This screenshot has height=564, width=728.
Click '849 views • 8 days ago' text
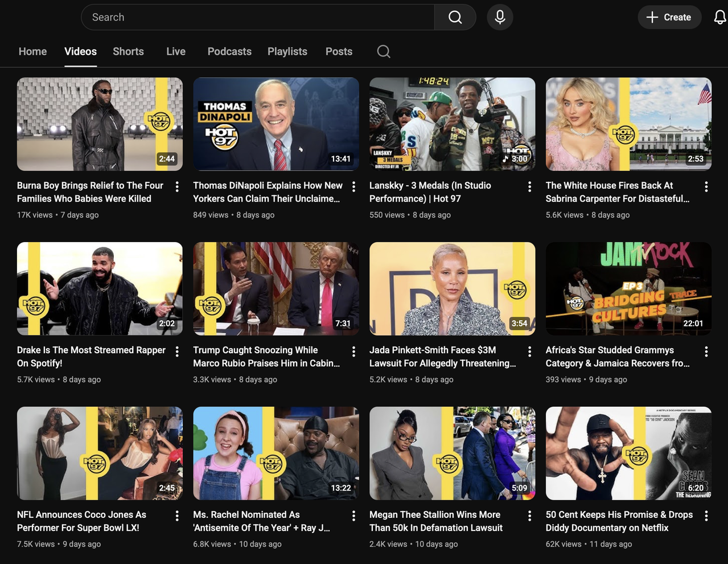(x=233, y=215)
